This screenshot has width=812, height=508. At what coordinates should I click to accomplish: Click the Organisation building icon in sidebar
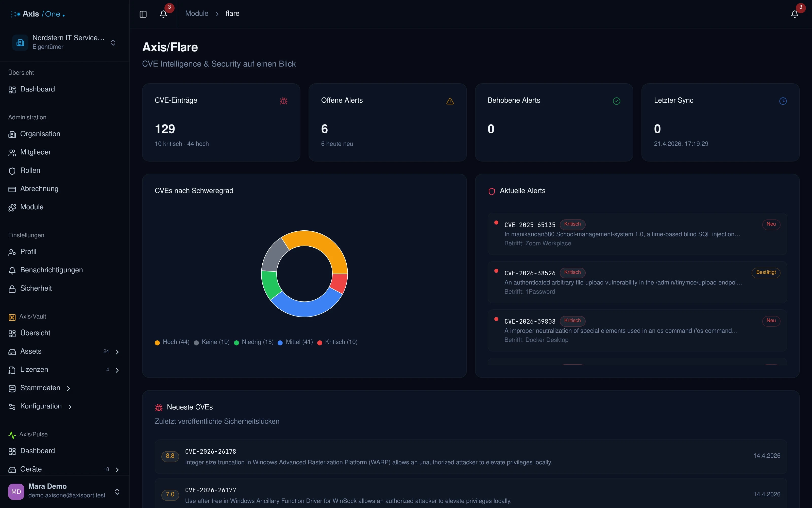coord(12,134)
